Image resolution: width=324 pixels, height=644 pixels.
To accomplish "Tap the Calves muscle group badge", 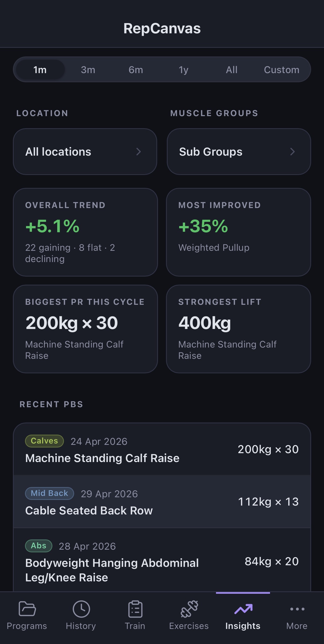I will [44, 441].
